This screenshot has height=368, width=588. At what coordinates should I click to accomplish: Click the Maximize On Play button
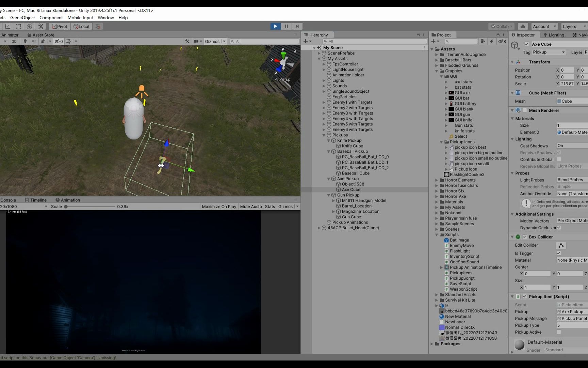pyautogui.click(x=219, y=206)
